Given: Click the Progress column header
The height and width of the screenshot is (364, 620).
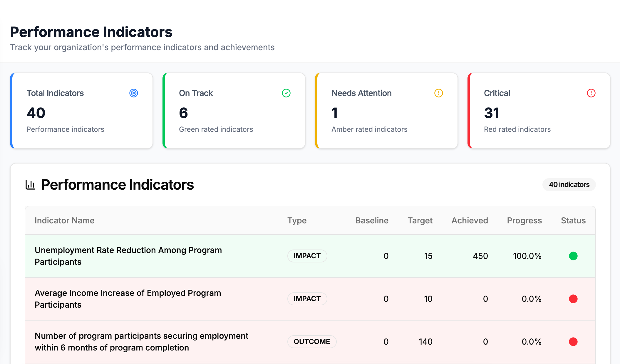Looking at the screenshot, I should coord(524,220).
